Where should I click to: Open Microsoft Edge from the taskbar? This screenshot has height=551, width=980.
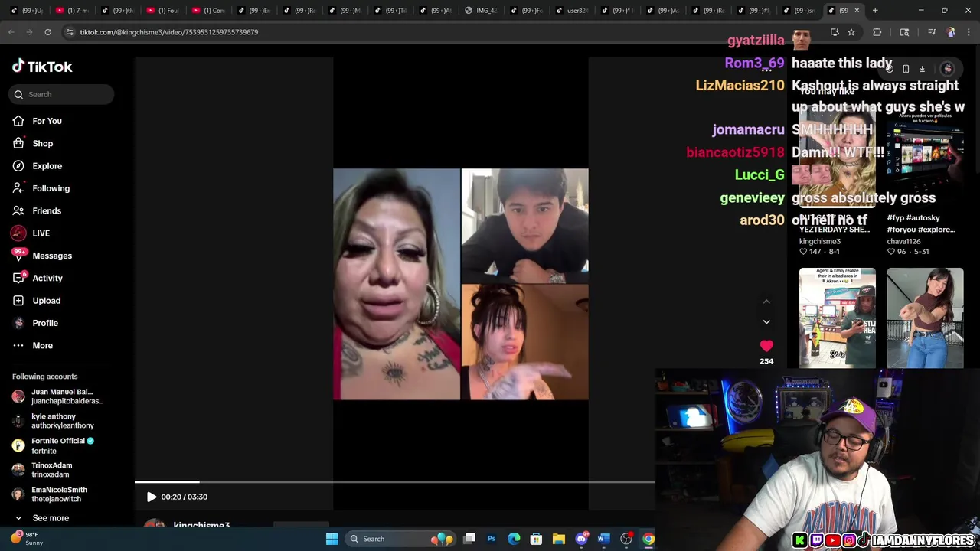(514, 539)
